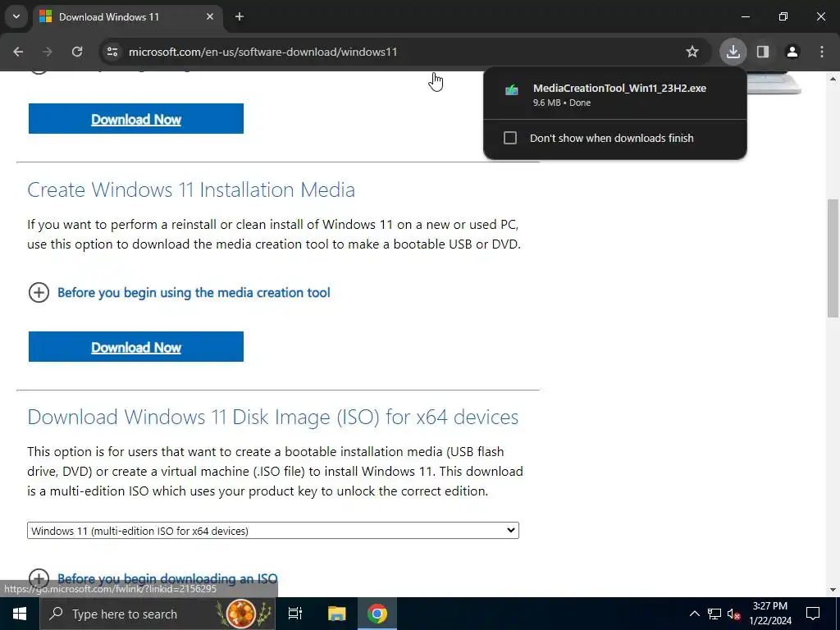Click the browser forward arrow
Image resolution: width=840 pixels, height=630 pixels.
[x=48, y=52]
